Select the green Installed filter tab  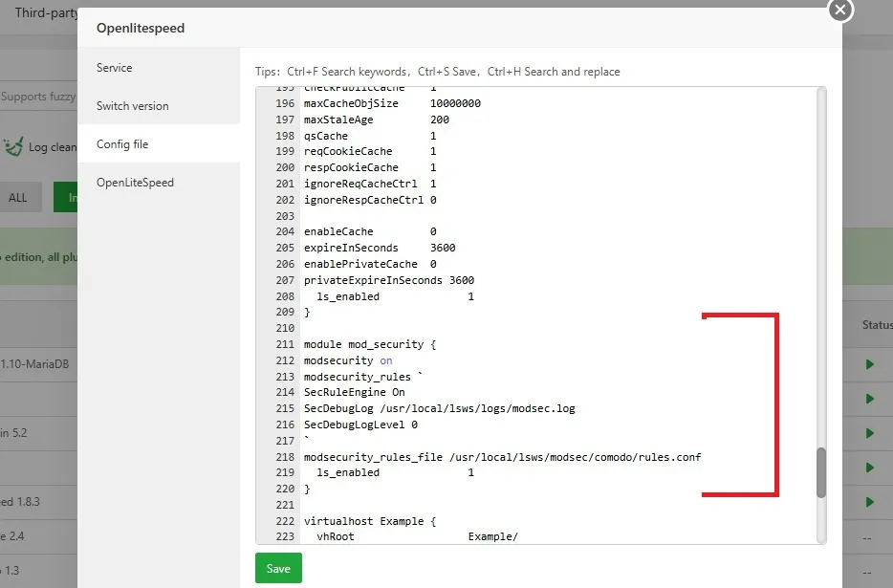(x=69, y=197)
